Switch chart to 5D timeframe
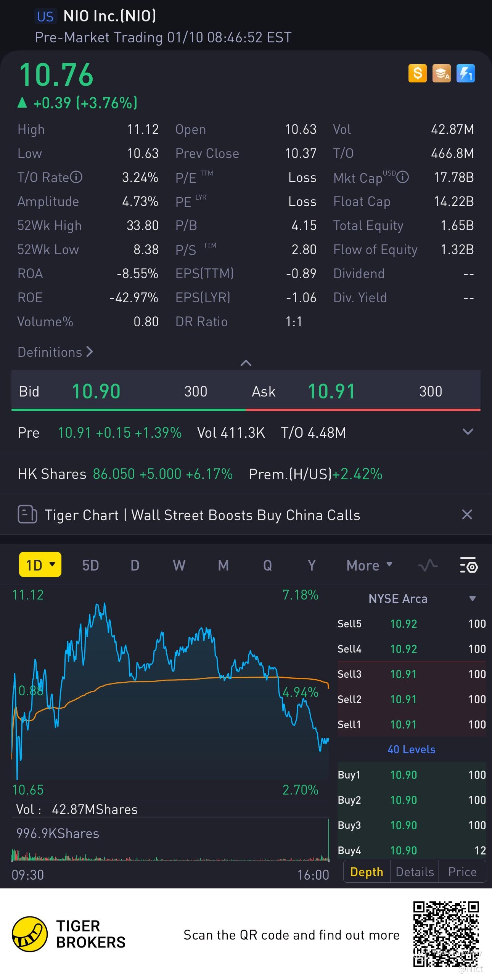This screenshot has width=492, height=980. pyautogui.click(x=91, y=565)
